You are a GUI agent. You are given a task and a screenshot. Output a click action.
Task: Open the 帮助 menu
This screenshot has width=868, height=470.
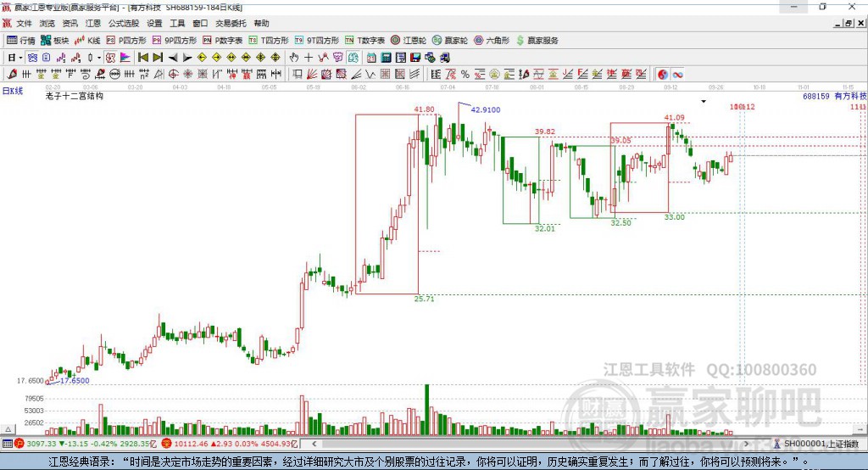coord(261,23)
